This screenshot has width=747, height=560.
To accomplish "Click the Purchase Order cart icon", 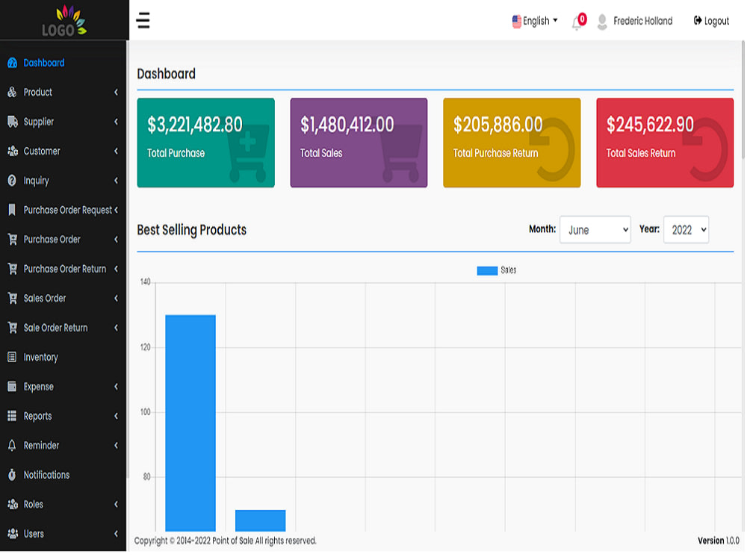I will [x=13, y=240].
